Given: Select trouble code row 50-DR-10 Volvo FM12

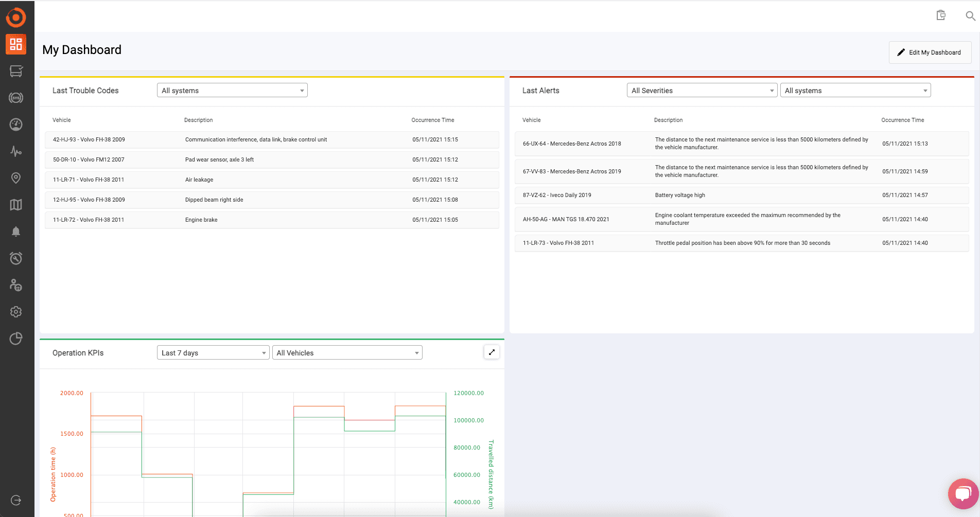Looking at the screenshot, I should [x=272, y=159].
